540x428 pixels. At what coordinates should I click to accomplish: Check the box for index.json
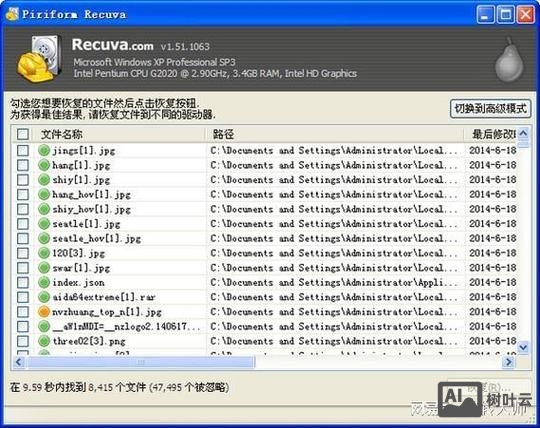[23, 282]
